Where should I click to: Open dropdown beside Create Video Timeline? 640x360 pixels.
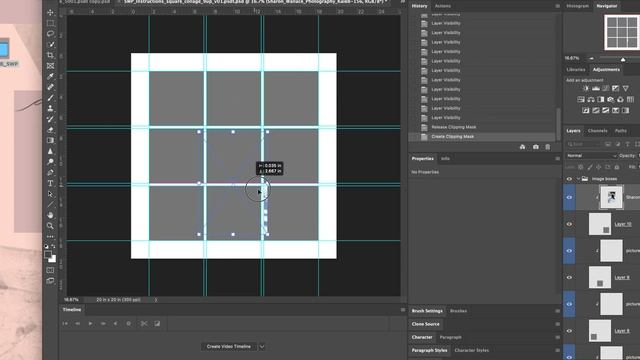pos(262,347)
